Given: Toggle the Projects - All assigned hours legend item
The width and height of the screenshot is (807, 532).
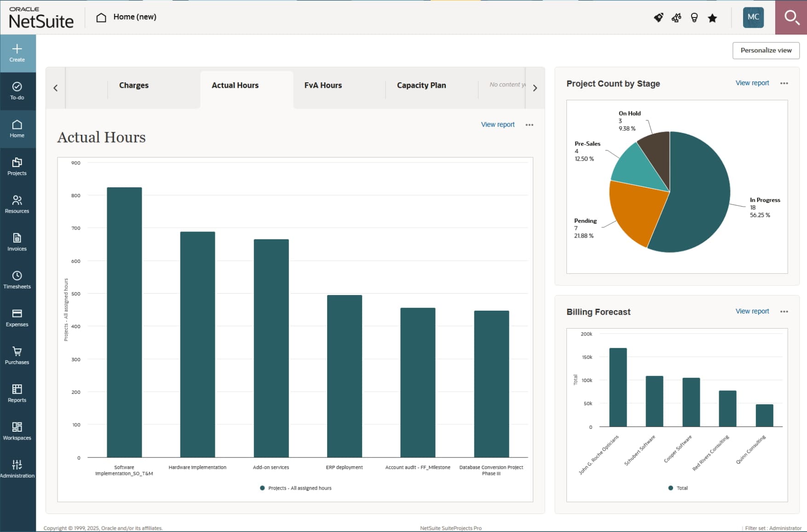Looking at the screenshot, I should [295, 488].
